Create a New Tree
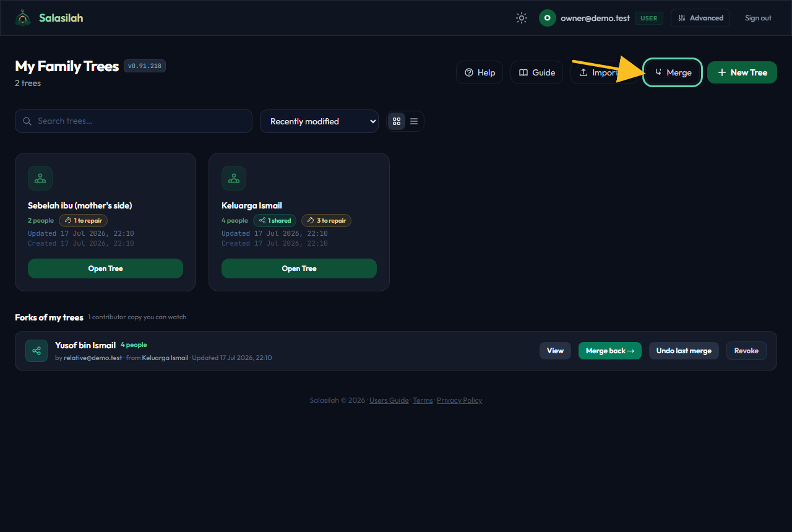The width and height of the screenshot is (792, 532). [742, 72]
